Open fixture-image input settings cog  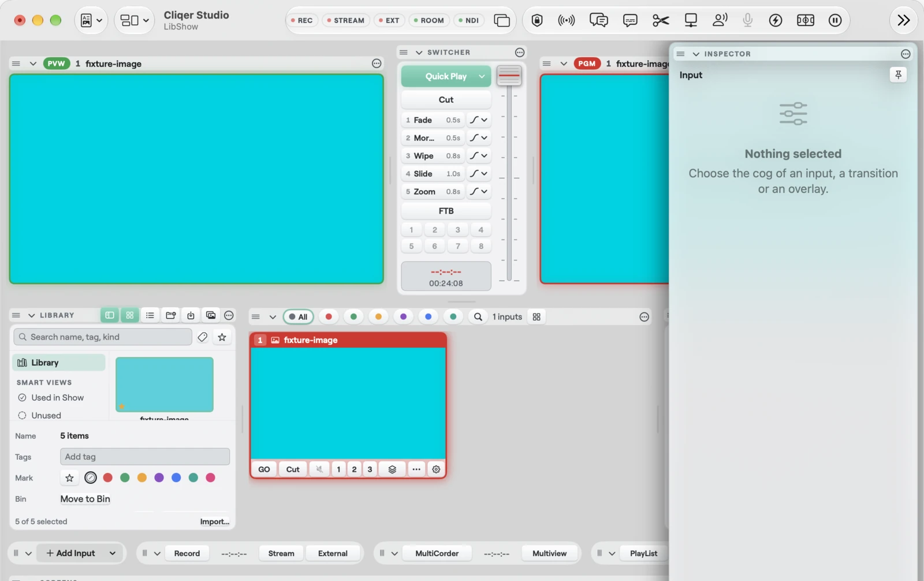point(436,469)
